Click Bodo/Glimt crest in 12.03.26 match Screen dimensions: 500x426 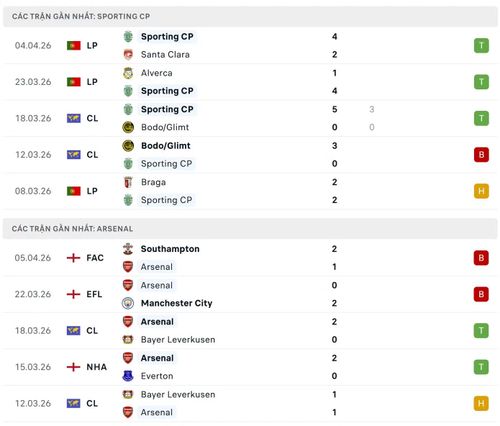pos(128,146)
